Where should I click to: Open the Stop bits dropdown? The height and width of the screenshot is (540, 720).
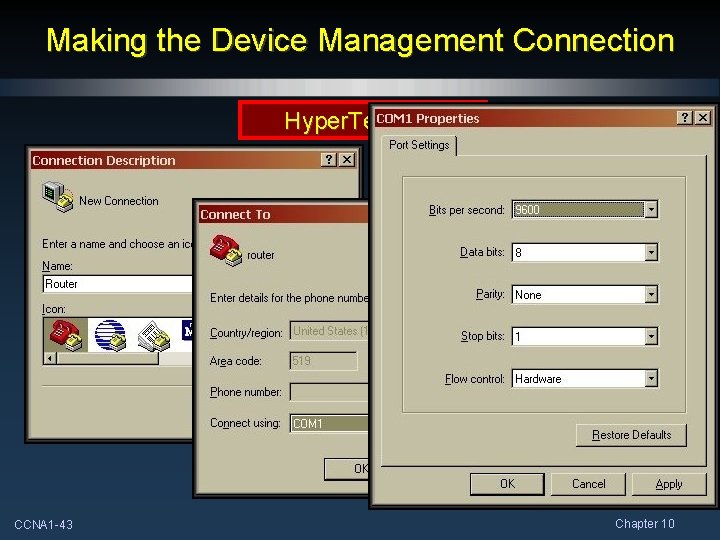pyautogui.click(x=651, y=336)
